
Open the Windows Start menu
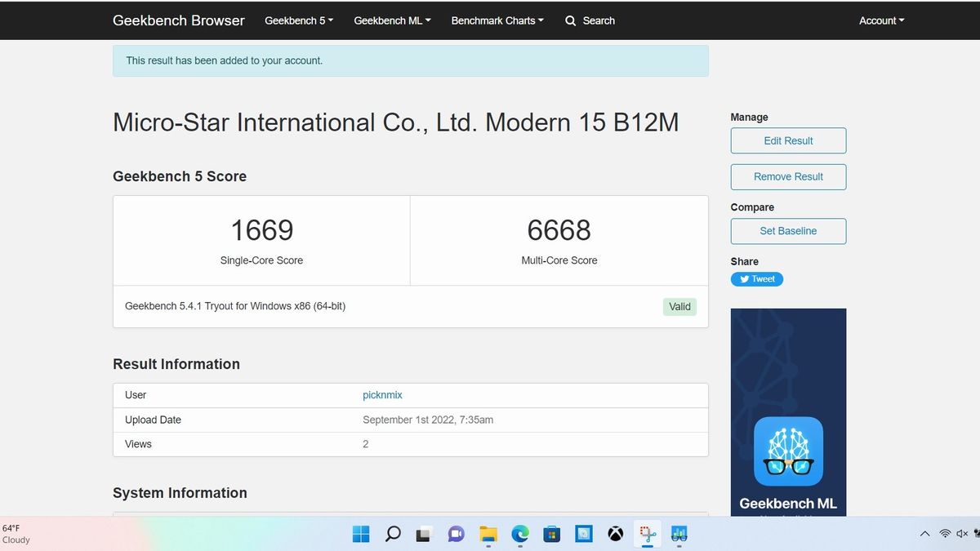pos(361,534)
